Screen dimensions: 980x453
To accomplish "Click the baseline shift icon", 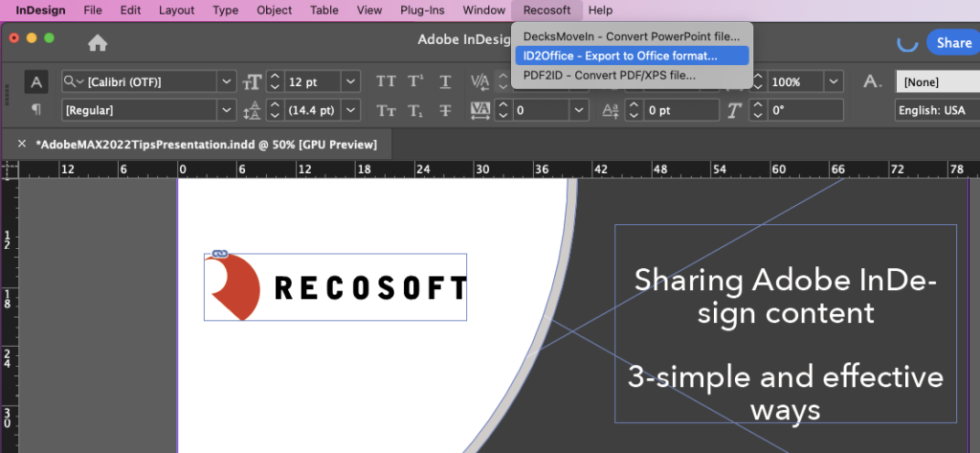I will pos(610,111).
